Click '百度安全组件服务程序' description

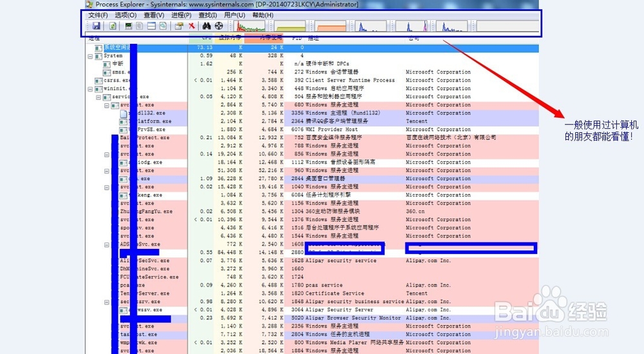click(x=334, y=138)
